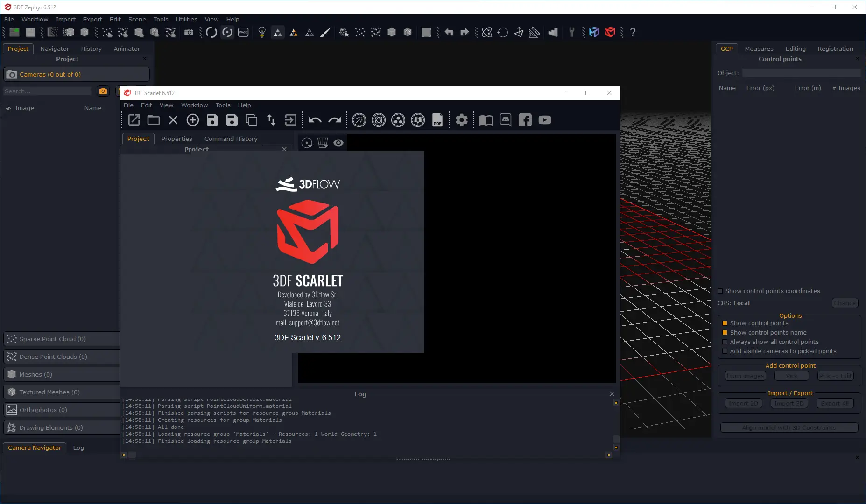Switch to the Measures tab

[x=759, y=49]
